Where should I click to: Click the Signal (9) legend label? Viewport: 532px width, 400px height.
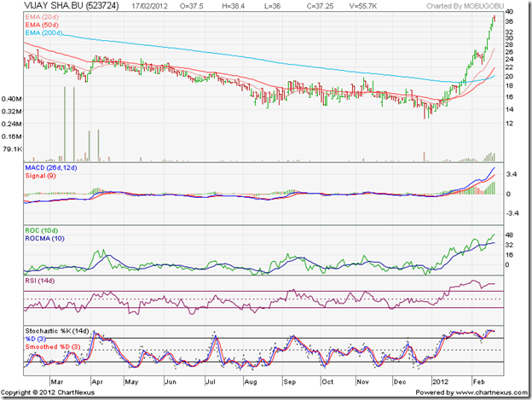[x=41, y=177]
